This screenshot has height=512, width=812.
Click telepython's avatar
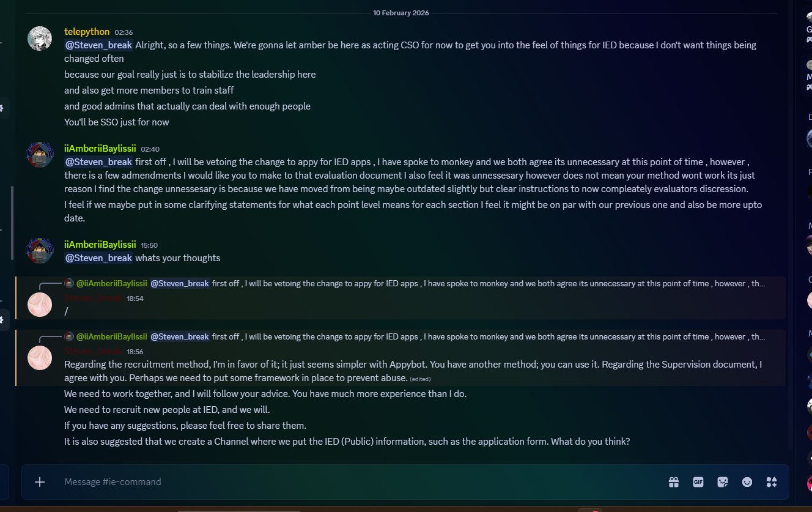pos(40,39)
